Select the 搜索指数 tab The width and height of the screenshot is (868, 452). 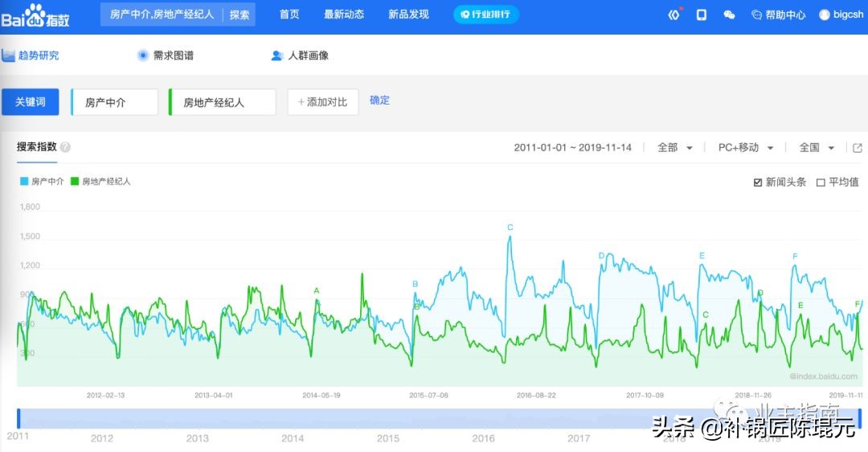click(36, 147)
